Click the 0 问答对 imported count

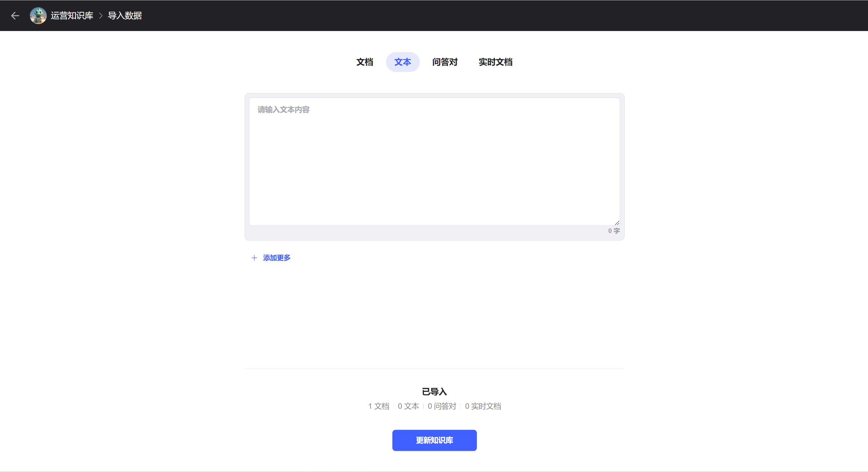click(442, 406)
